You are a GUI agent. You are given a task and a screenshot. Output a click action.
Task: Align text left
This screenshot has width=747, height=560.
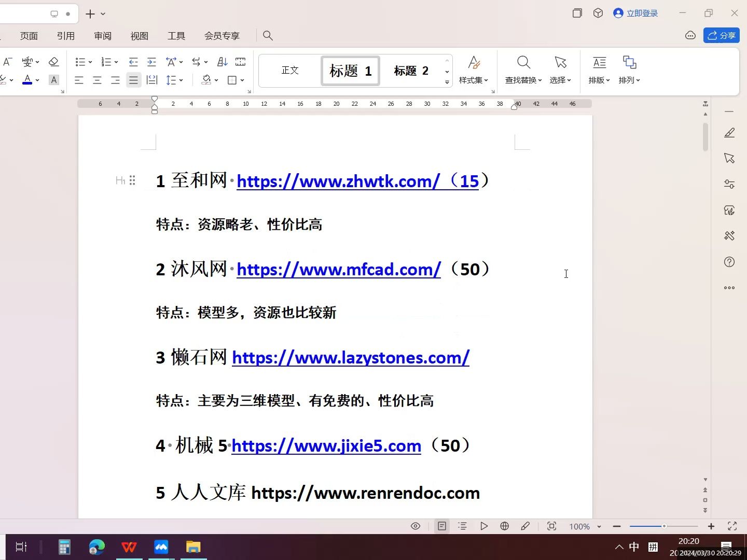click(79, 80)
